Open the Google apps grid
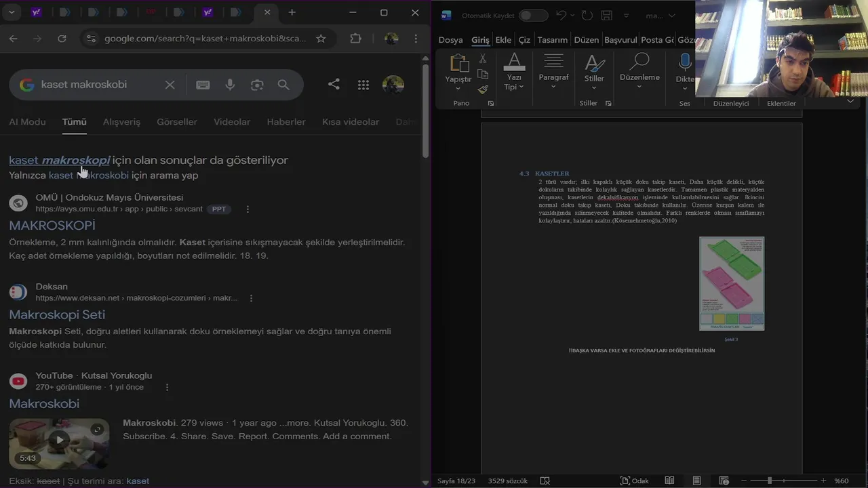868x488 pixels. 363,85
